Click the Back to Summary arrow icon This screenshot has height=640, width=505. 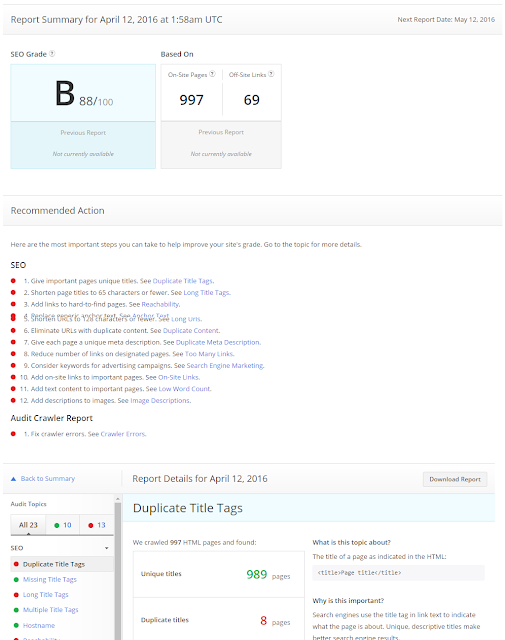[x=13, y=479]
